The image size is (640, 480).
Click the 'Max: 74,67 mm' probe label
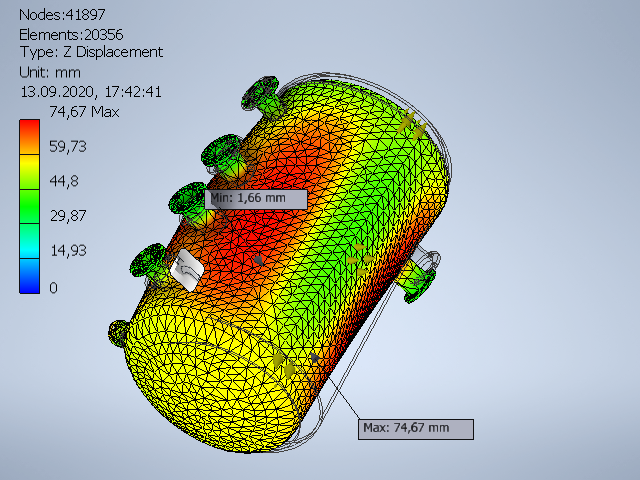(416, 429)
